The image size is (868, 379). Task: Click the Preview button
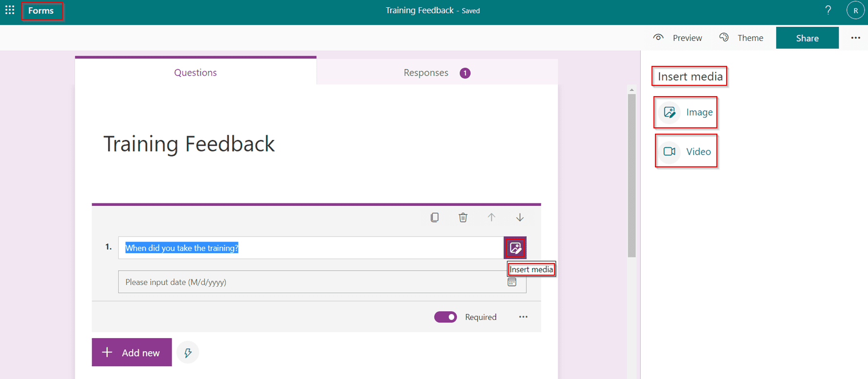point(678,38)
